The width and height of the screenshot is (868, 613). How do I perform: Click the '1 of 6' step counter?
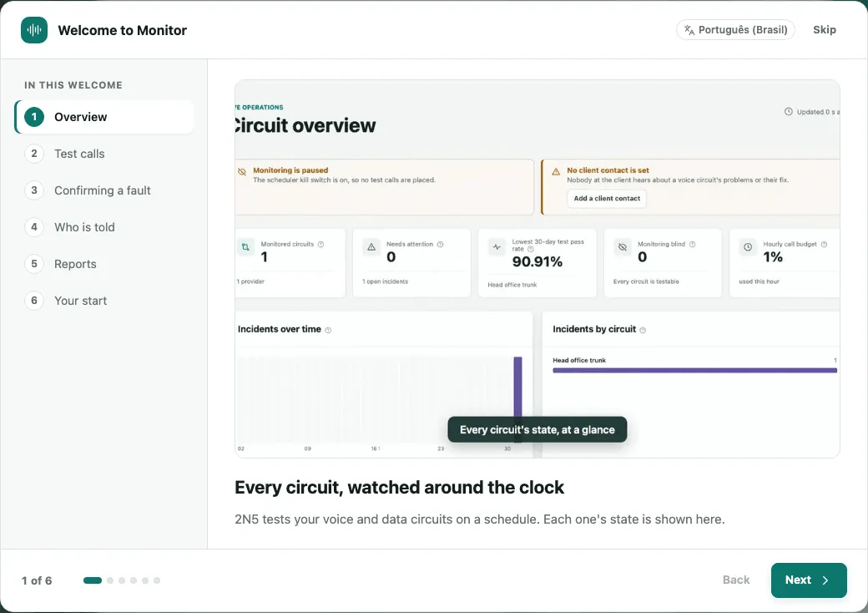[37, 580]
